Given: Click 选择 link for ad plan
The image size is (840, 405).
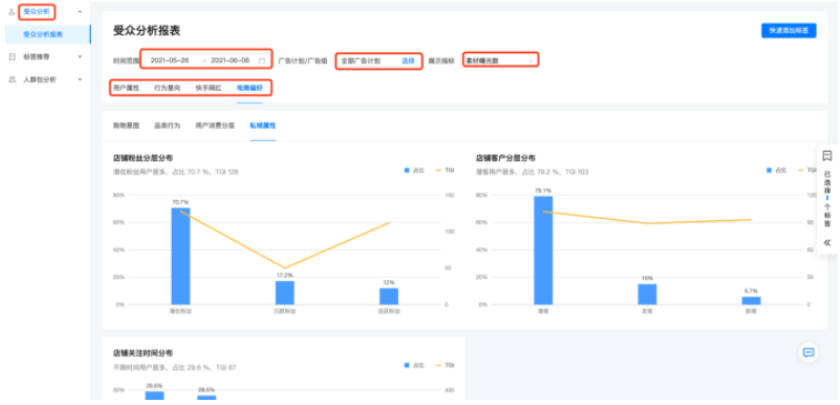Looking at the screenshot, I should point(408,60).
